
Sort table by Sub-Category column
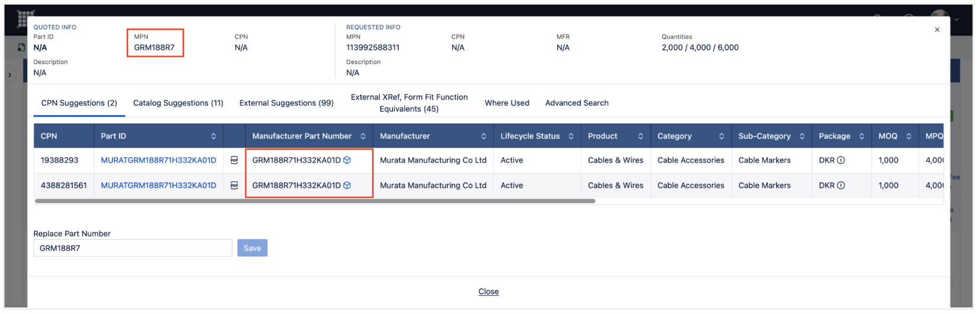[x=802, y=136]
